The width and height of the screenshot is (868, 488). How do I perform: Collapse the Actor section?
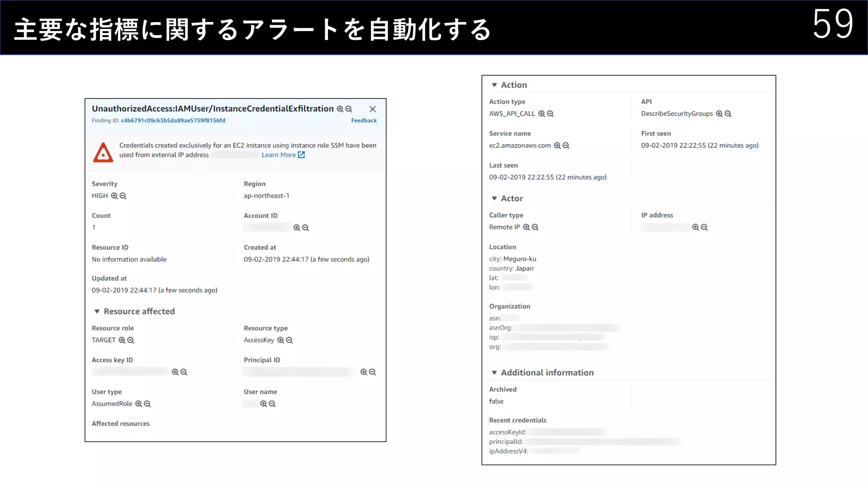click(x=494, y=198)
